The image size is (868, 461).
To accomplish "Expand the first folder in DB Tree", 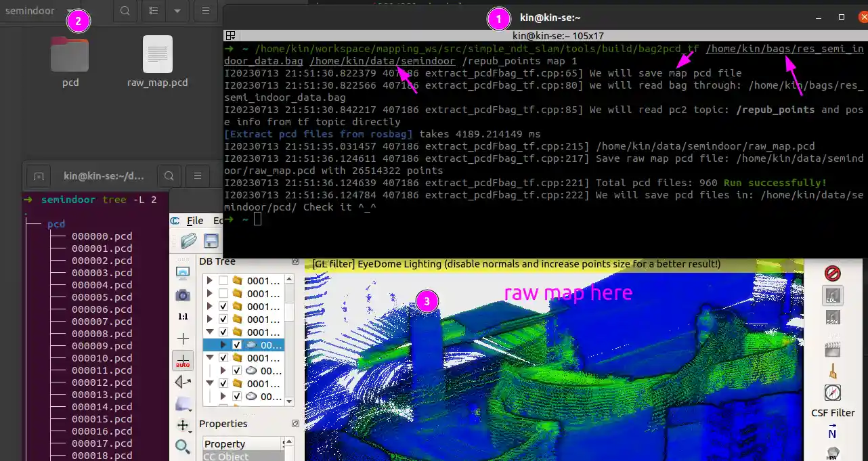I will tap(209, 281).
